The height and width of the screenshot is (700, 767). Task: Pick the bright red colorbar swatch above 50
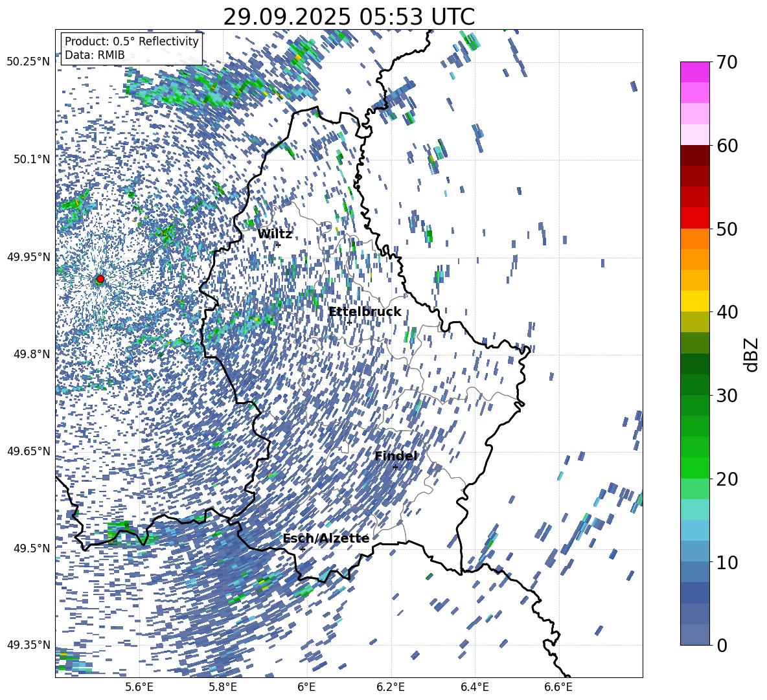pyautogui.click(x=695, y=218)
